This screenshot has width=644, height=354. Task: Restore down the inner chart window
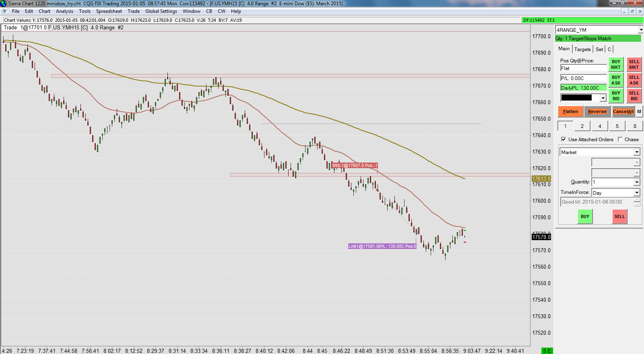(x=632, y=11)
